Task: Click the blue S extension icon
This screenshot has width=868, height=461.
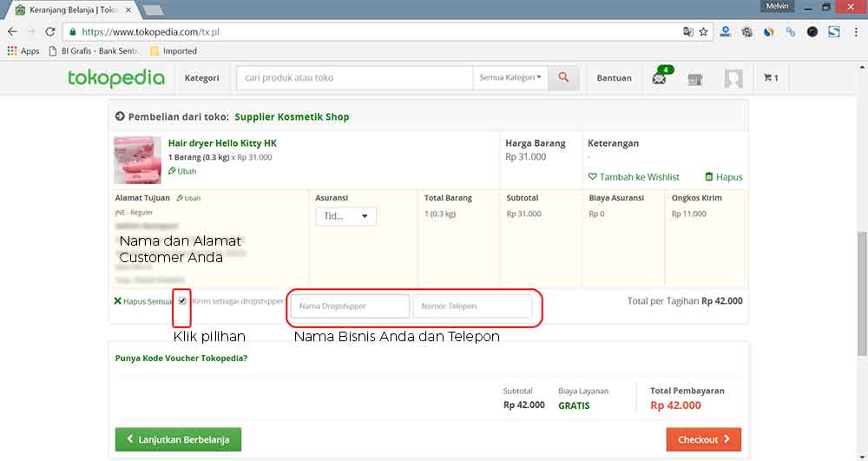Action: point(834,31)
